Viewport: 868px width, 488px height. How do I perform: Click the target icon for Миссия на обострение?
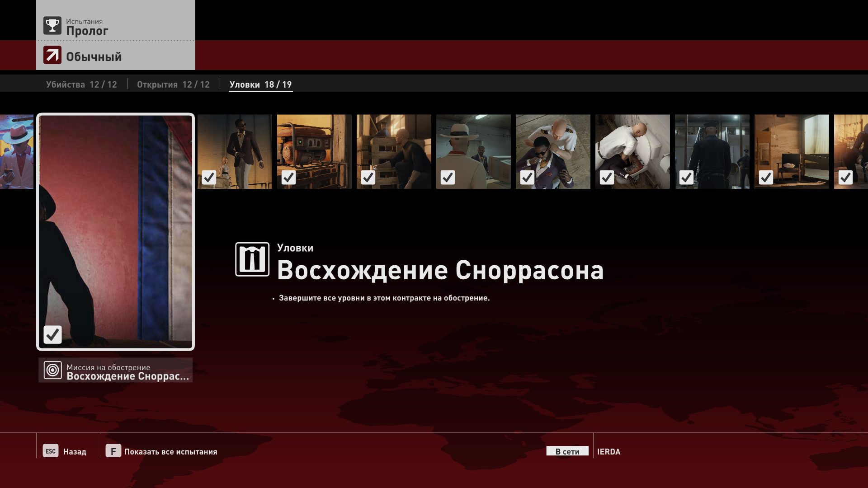(52, 371)
